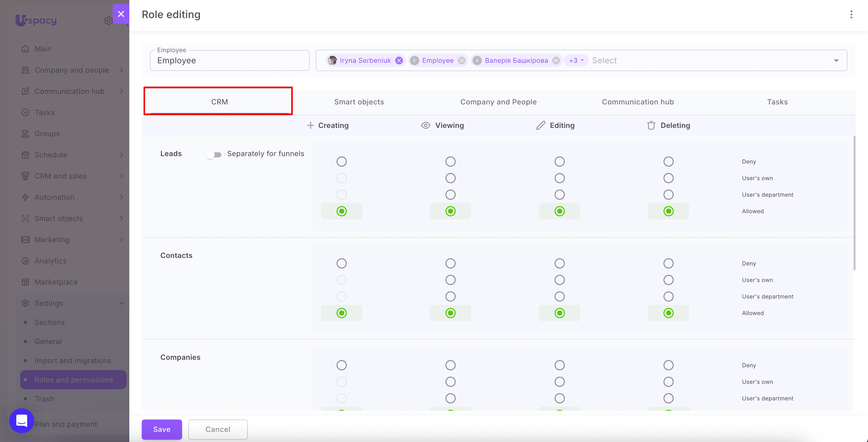Click the Marketplace sidebar icon
The height and width of the screenshot is (442, 868).
coord(25,282)
